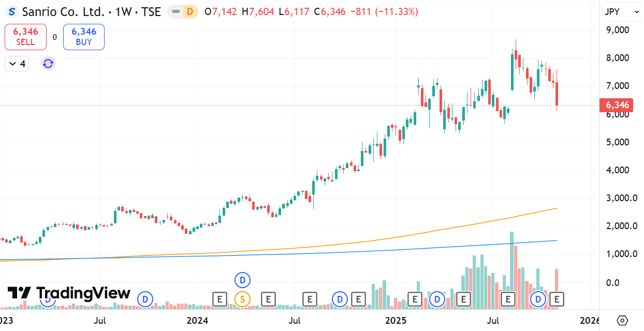The height and width of the screenshot is (331, 644).
Task: Click the red SELL 6,346 button
Action: point(25,37)
